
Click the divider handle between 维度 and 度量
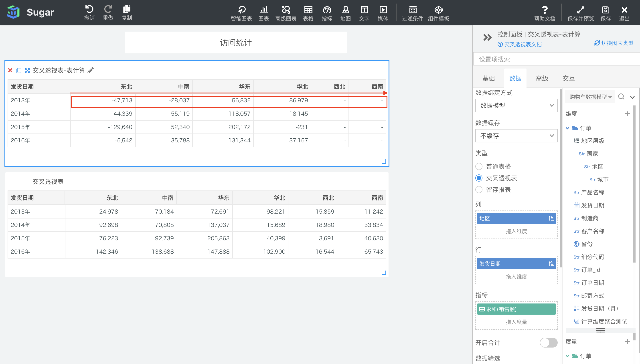600,330
